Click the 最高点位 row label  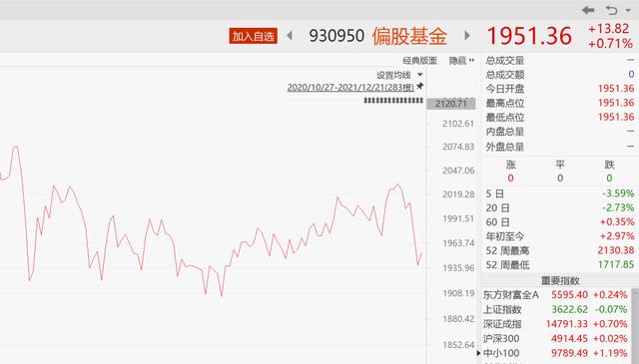505,103
